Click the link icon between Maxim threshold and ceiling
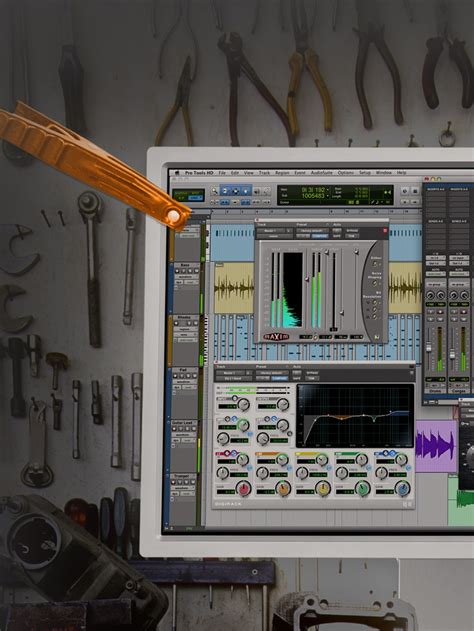This screenshot has width=474, height=631. pos(315,337)
